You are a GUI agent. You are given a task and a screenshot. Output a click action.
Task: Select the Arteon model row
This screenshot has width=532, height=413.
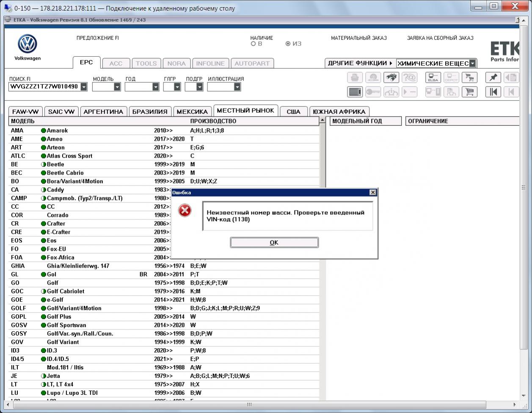coord(164,147)
